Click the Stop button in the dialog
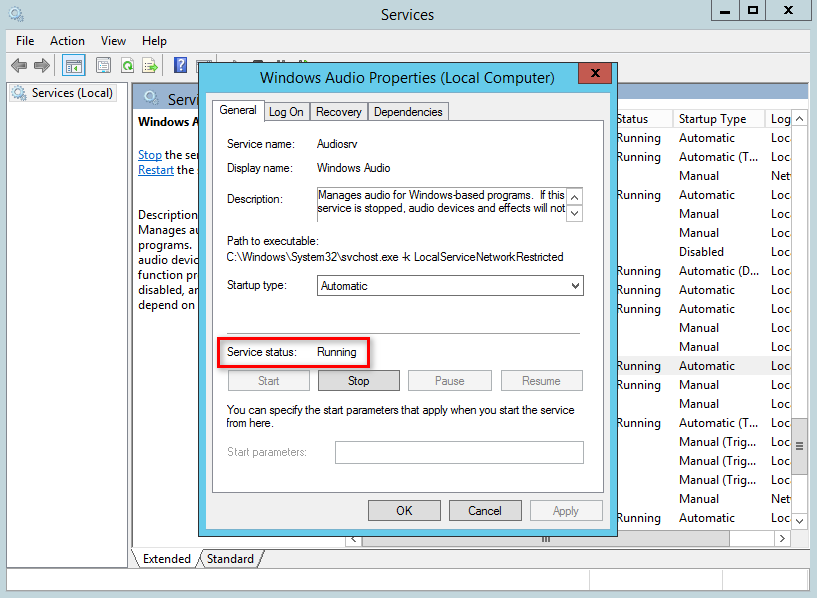 tap(358, 381)
